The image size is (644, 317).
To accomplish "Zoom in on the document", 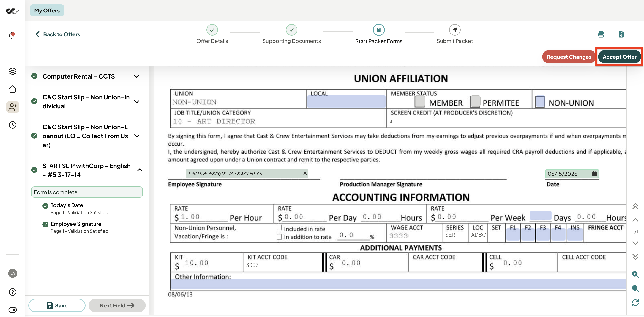I will coord(635,274).
